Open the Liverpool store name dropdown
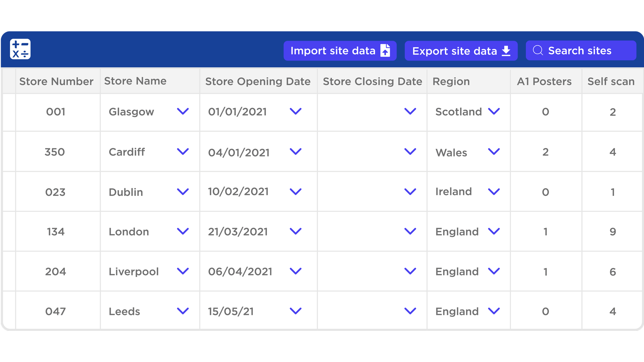Screen dimensions: 644x362 point(183,271)
